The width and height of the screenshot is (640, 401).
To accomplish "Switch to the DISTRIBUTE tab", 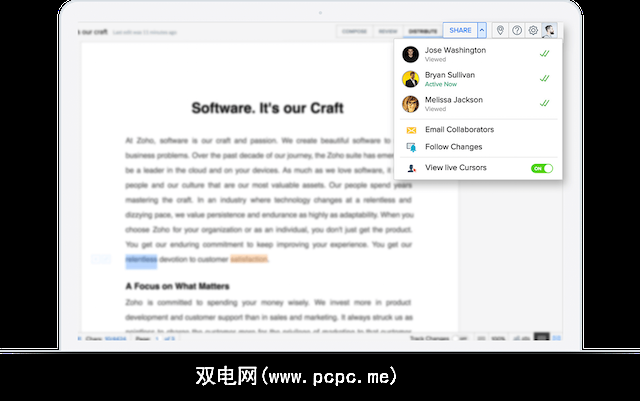I will coord(423,31).
